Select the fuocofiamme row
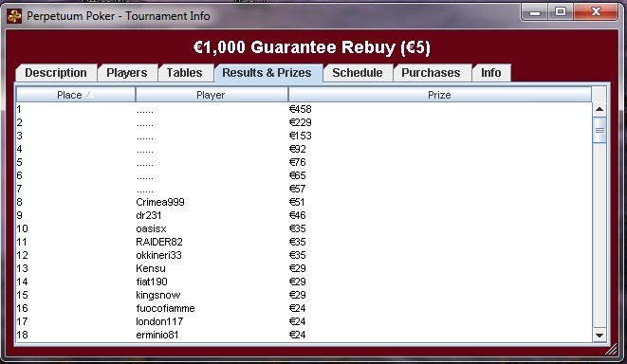Viewport: 627px width, 364px height. 304,308
